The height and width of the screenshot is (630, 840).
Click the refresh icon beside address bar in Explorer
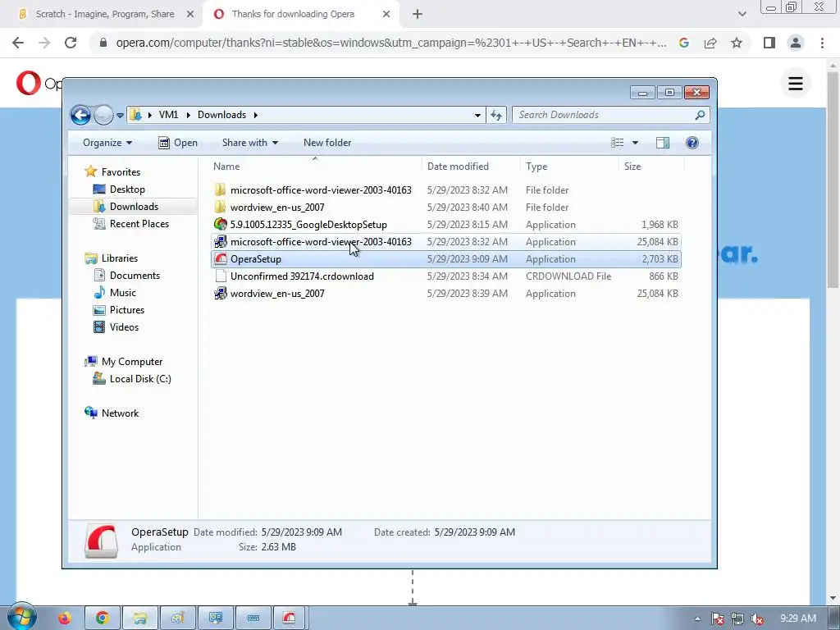pos(496,115)
